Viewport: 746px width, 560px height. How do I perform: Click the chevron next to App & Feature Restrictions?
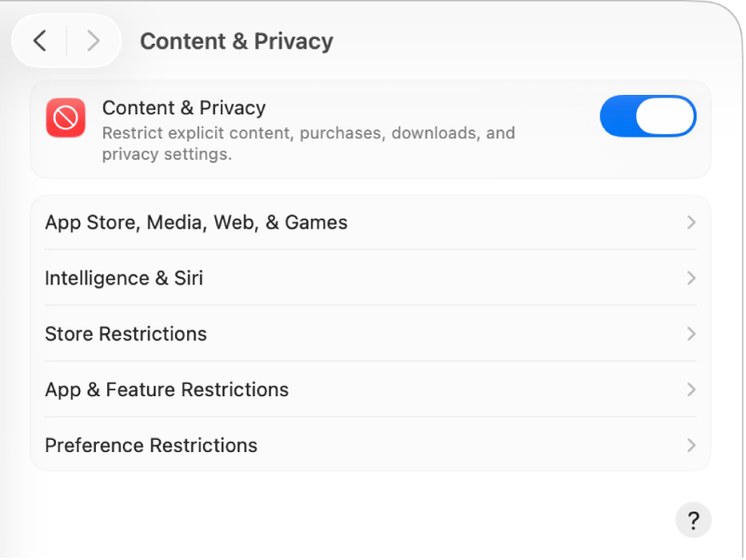pos(691,390)
